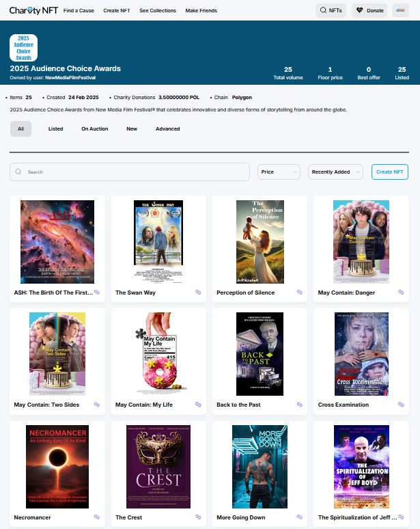Click the search magnifier NFTs button
Screen dimensions: 420x529
[x=331, y=10]
